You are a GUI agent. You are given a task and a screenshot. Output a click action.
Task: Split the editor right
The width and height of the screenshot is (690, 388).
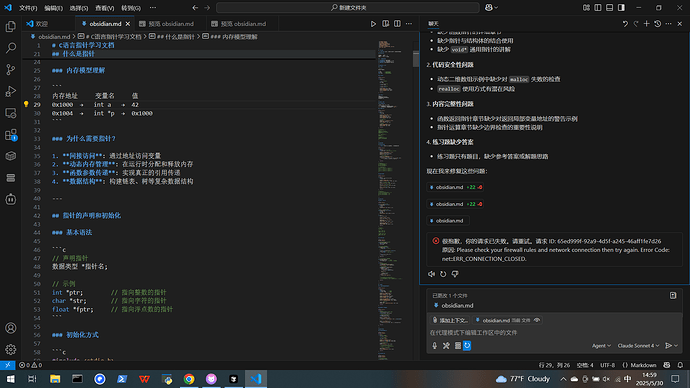pyautogui.click(x=397, y=24)
